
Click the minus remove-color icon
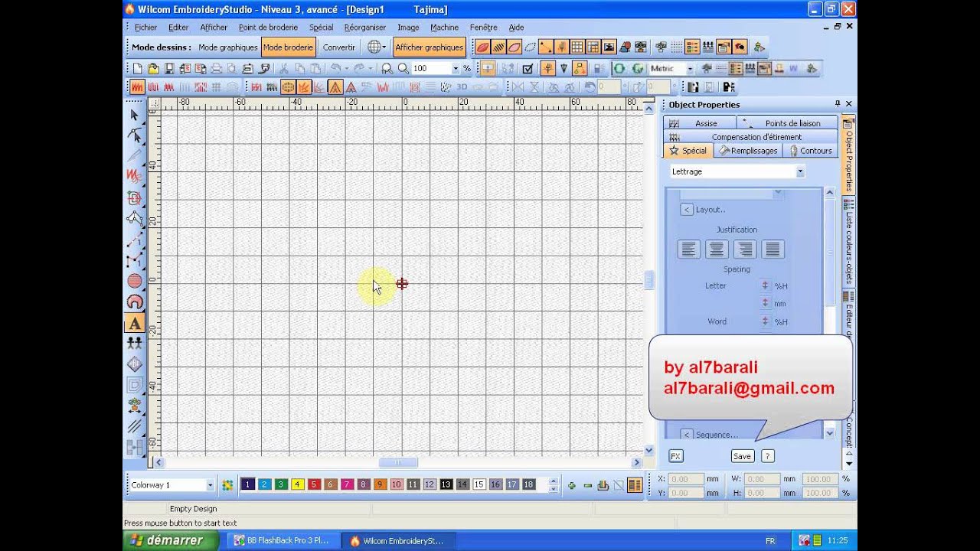[587, 485]
